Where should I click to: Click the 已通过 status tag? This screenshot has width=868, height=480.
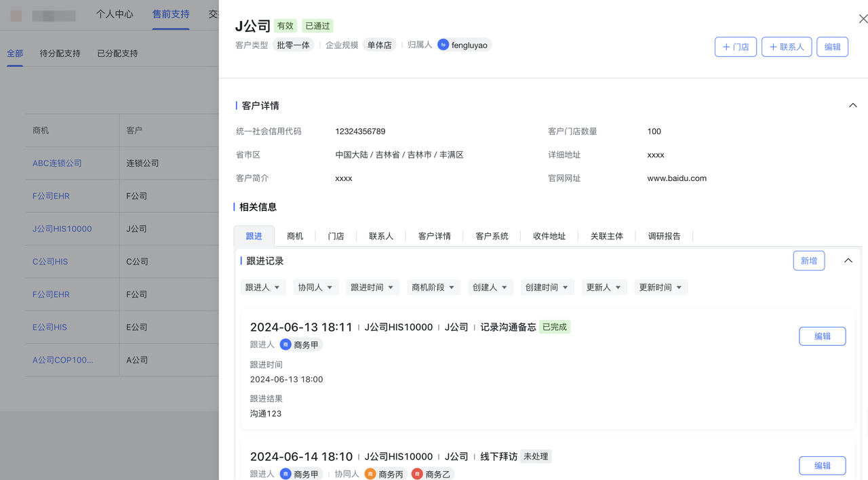pyautogui.click(x=317, y=26)
